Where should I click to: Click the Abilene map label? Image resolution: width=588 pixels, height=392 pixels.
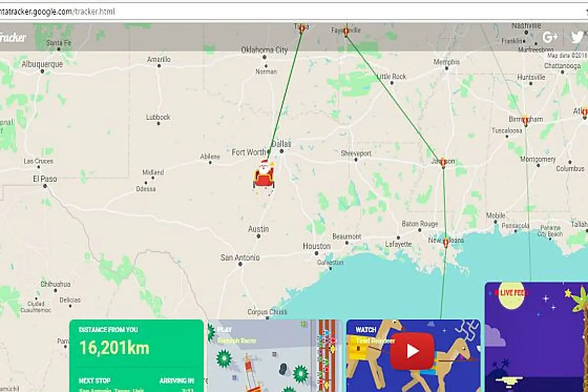[210, 157]
